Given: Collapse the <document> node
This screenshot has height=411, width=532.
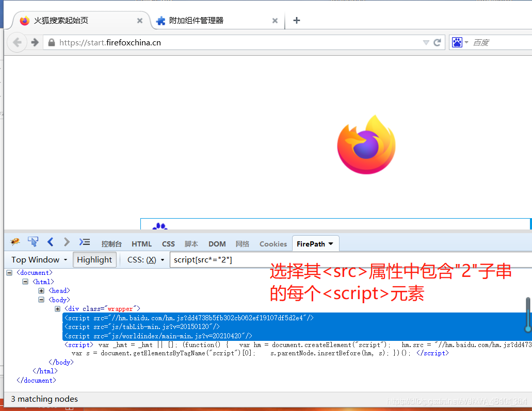Looking at the screenshot, I should [x=9, y=273].
